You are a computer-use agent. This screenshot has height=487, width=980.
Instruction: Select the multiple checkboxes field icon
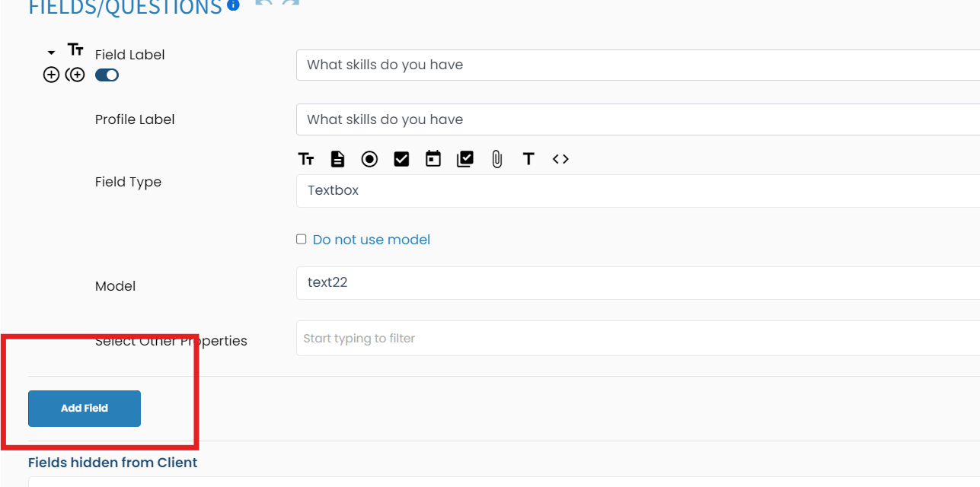[465, 159]
